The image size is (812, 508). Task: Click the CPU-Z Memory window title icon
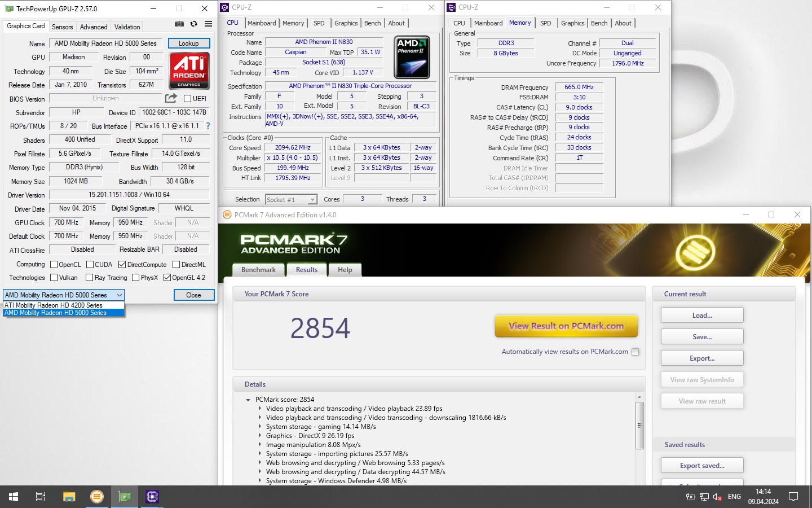451,7
